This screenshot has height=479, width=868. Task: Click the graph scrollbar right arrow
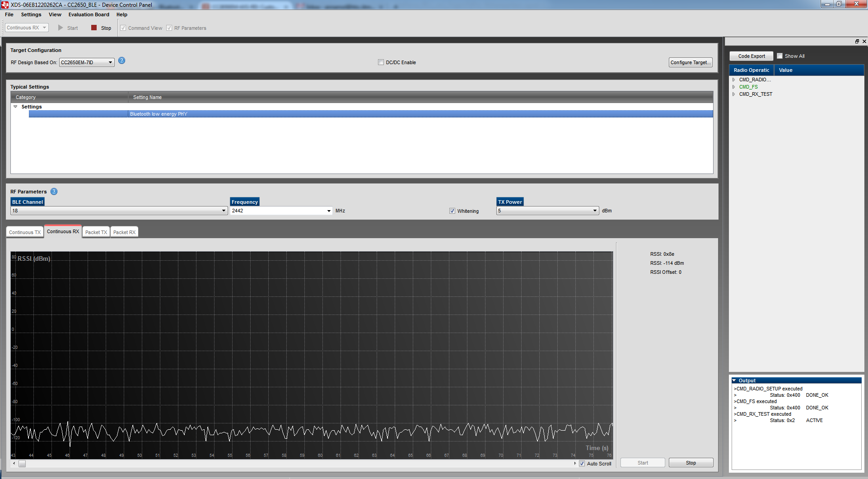(575, 464)
